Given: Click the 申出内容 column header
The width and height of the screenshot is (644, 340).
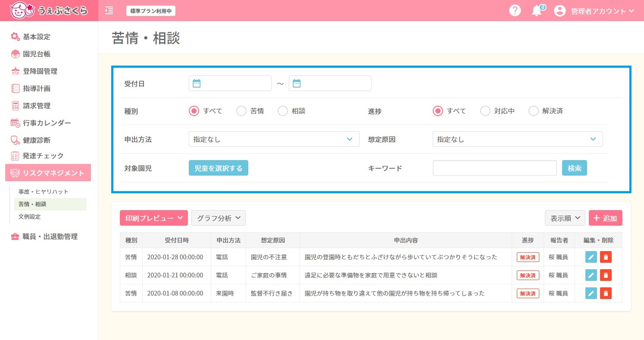Looking at the screenshot, I should click(406, 240).
